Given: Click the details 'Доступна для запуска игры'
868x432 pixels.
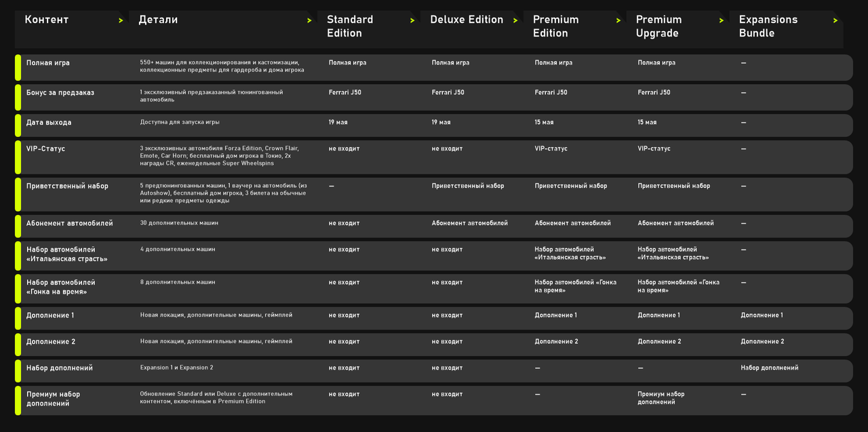Looking at the screenshot, I should pos(180,122).
